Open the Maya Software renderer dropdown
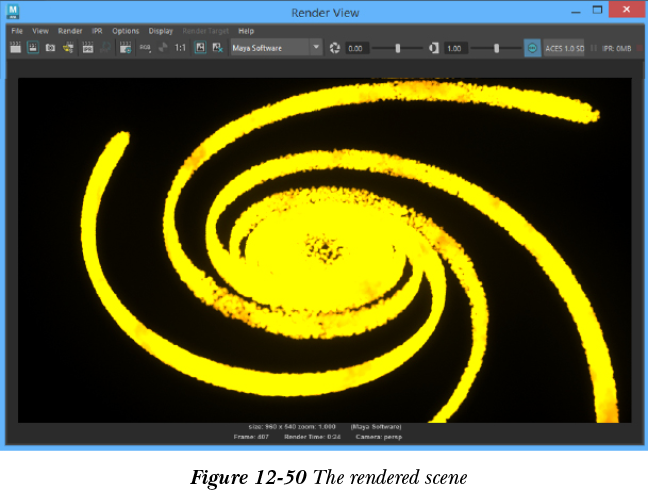This screenshot has width=648, height=495. click(x=276, y=47)
